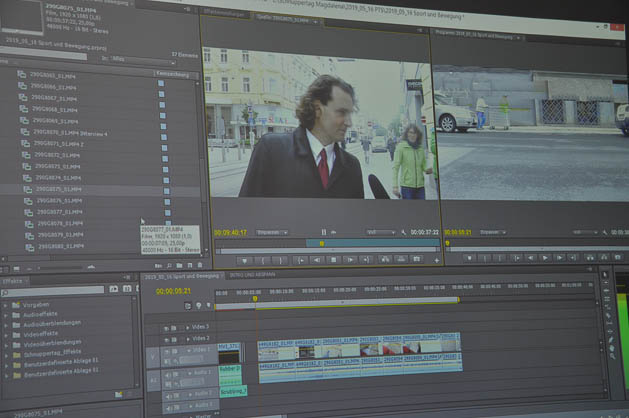Open the Source monitor button editor plus

436,260
